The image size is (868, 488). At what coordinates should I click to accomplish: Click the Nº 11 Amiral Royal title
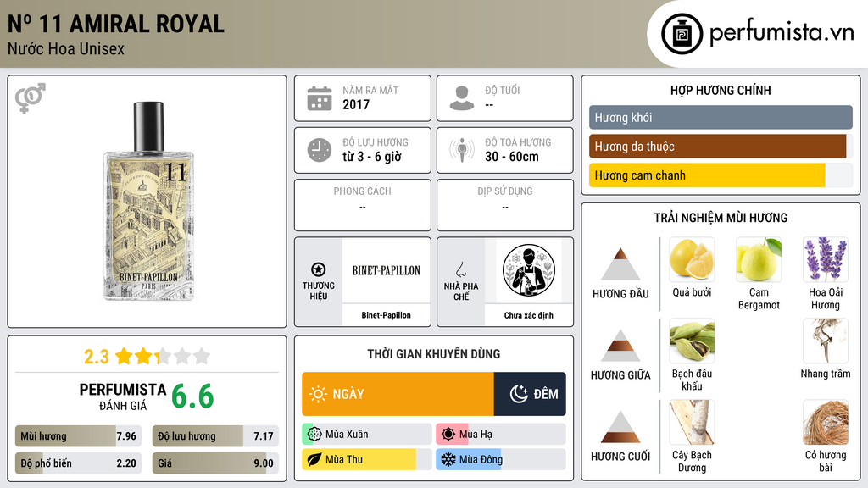point(115,24)
